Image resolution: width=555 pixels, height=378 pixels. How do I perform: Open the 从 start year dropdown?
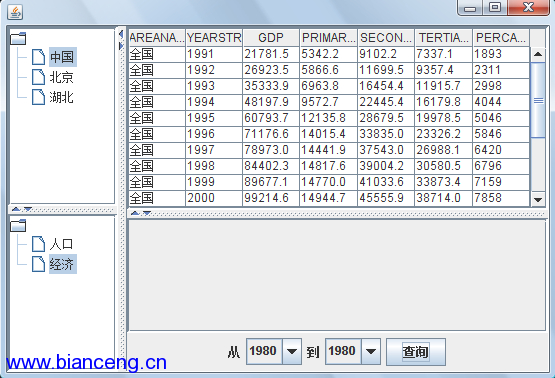click(292, 351)
